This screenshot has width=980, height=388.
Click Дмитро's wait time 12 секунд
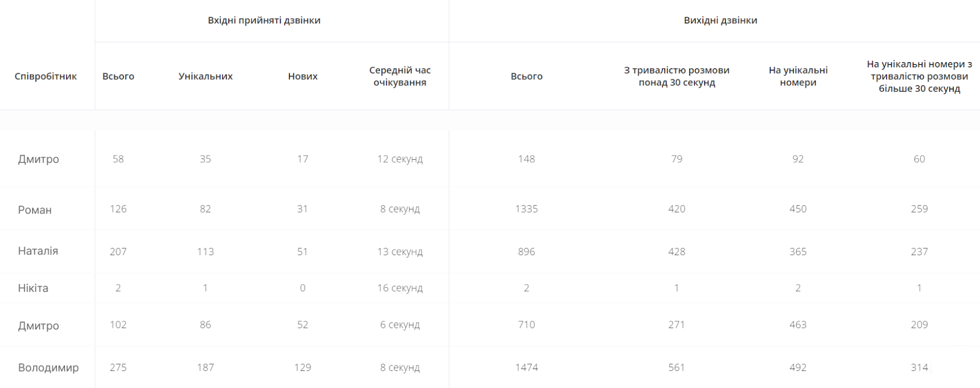click(x=400, y=159)
